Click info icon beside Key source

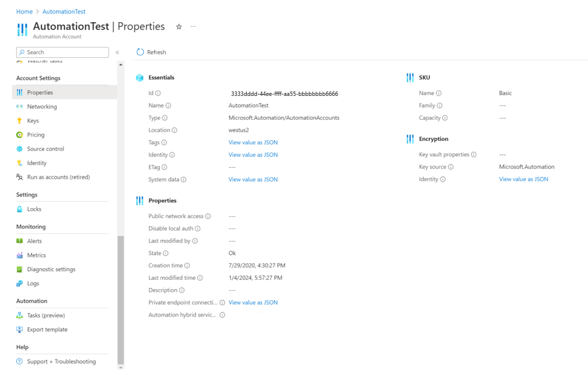[x=451, y=167]
